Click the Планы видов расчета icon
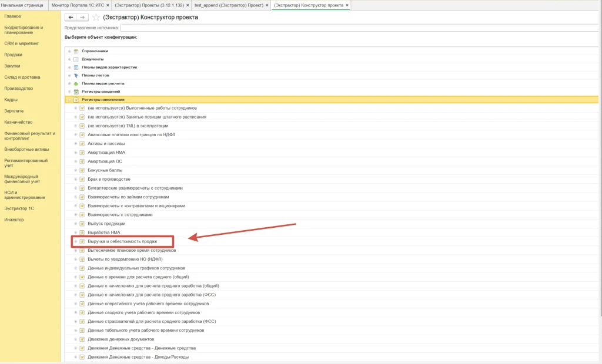The height and width of the screenshot is (364, 602). pyautogui.click(x=76, y=83)
